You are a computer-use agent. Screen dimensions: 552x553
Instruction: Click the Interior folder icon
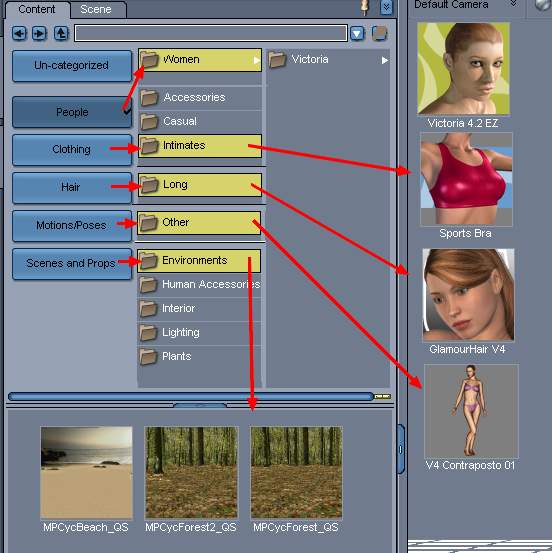[x=148, y=309]
